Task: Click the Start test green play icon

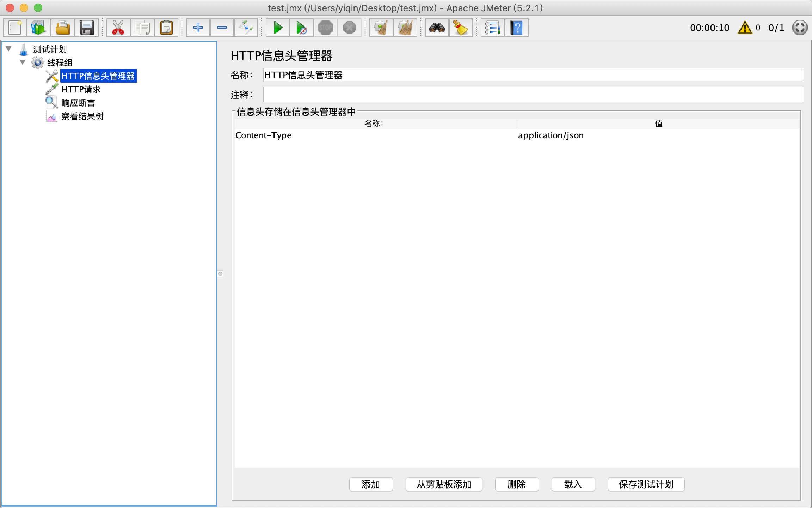Action: pyautogui.click(x=278, y=28)
